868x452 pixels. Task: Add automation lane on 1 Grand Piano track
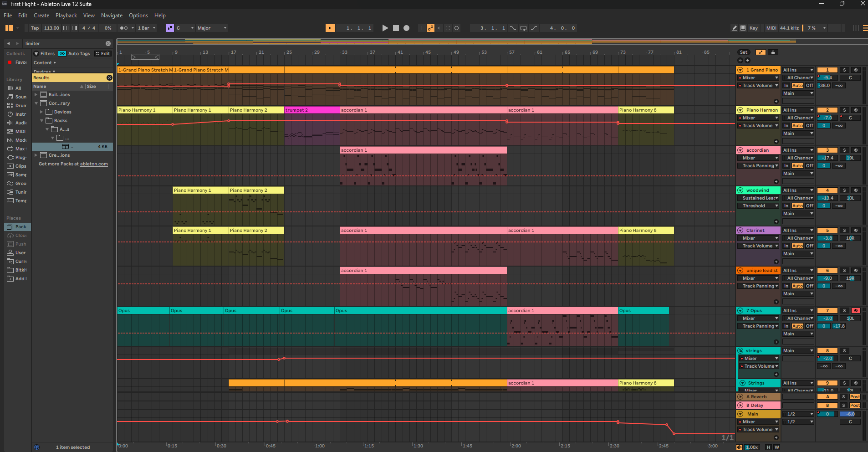776,101
